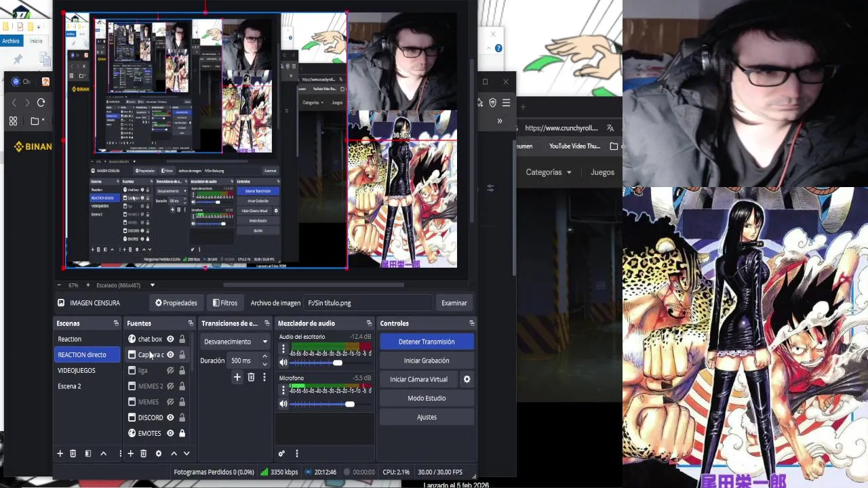
Task: Click Propiedades button
Action: click(176, 303)
